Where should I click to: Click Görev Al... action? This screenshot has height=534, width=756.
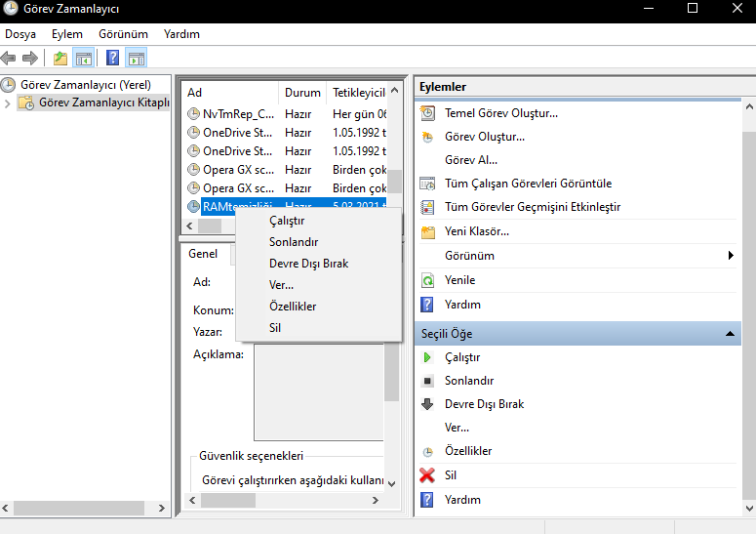[470, 160]
